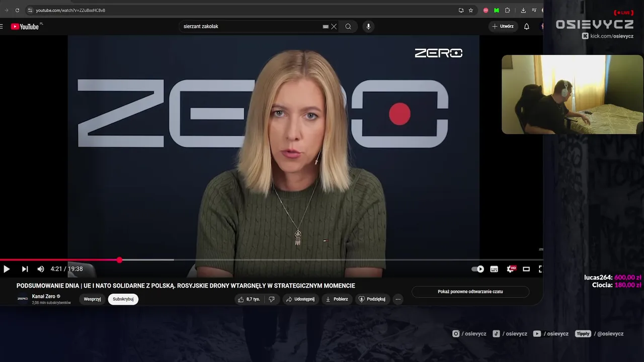
Task: Like the video showing 8,7 tys.
Action: pyautogui.click(x=250, y=299)
